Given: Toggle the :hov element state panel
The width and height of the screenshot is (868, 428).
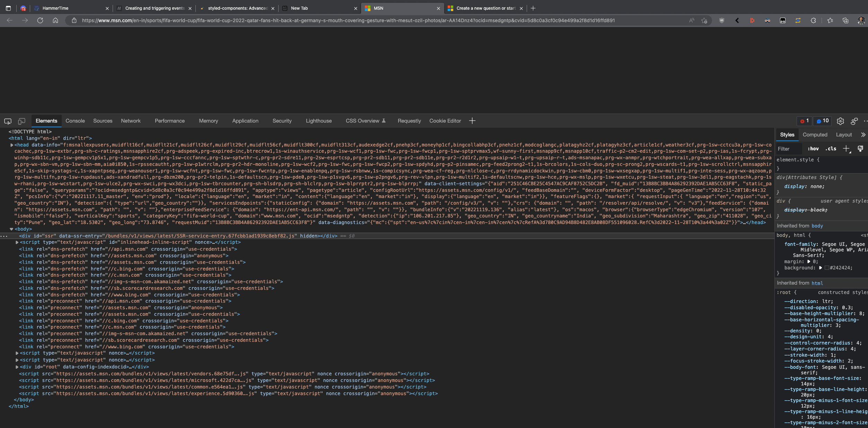Looking at the screenshot, I should click(x=813, y=149).
